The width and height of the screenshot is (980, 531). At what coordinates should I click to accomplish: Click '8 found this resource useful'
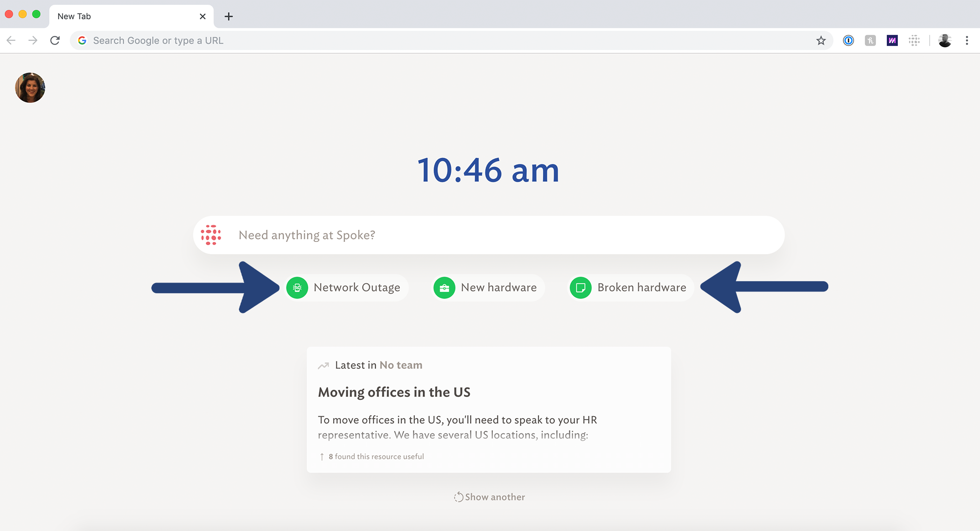click(x=372, y=457)
